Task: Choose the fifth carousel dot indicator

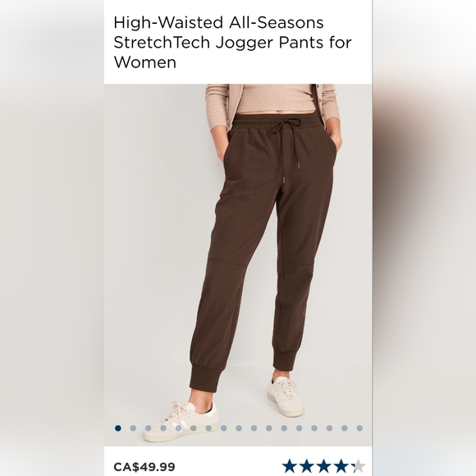Action: coord(179,428)
